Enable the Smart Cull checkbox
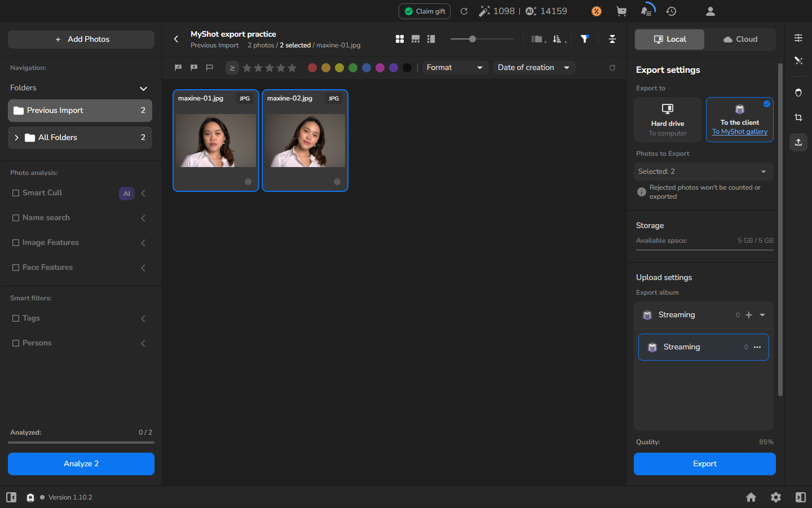The width and height of the screenshot is (812, 508). pos(16,193)
